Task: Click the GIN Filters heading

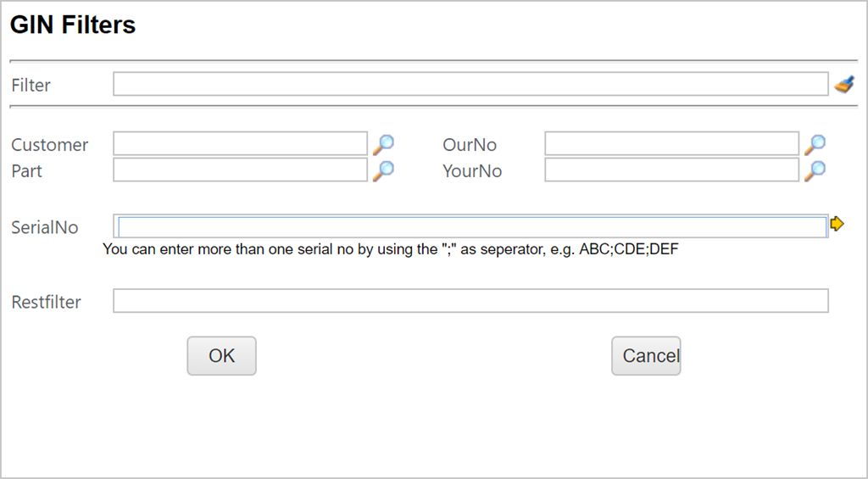Action: (73, 25)
